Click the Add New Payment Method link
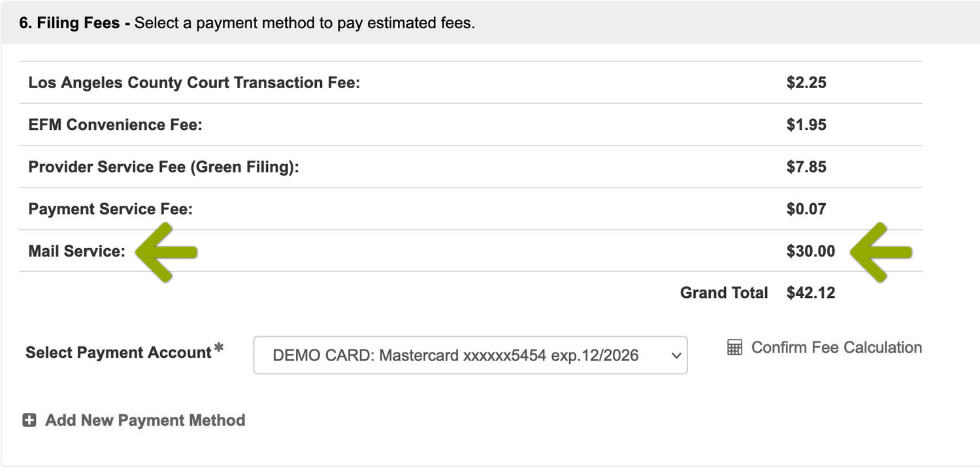The width and height of the screenshot is (980, 467). (145, 420)
